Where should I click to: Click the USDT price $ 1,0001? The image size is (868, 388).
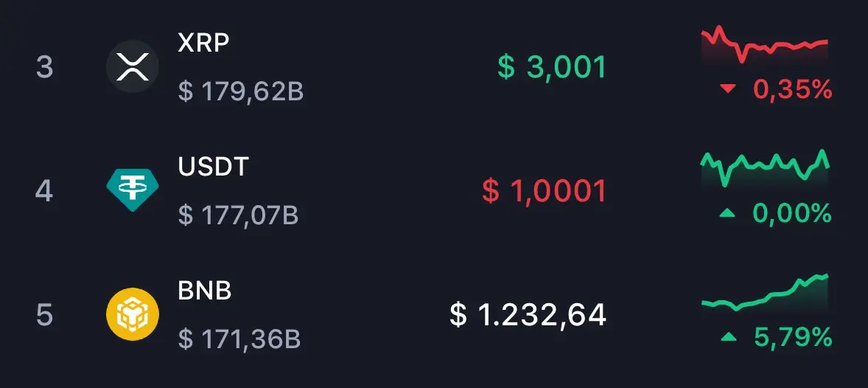click(x=545, y=191)
